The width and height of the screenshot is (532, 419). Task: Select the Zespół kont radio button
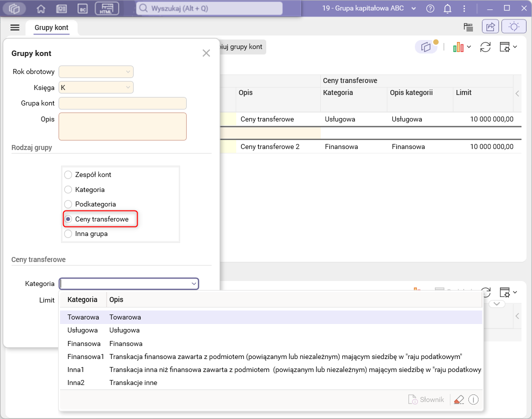[x=69, y=175]
